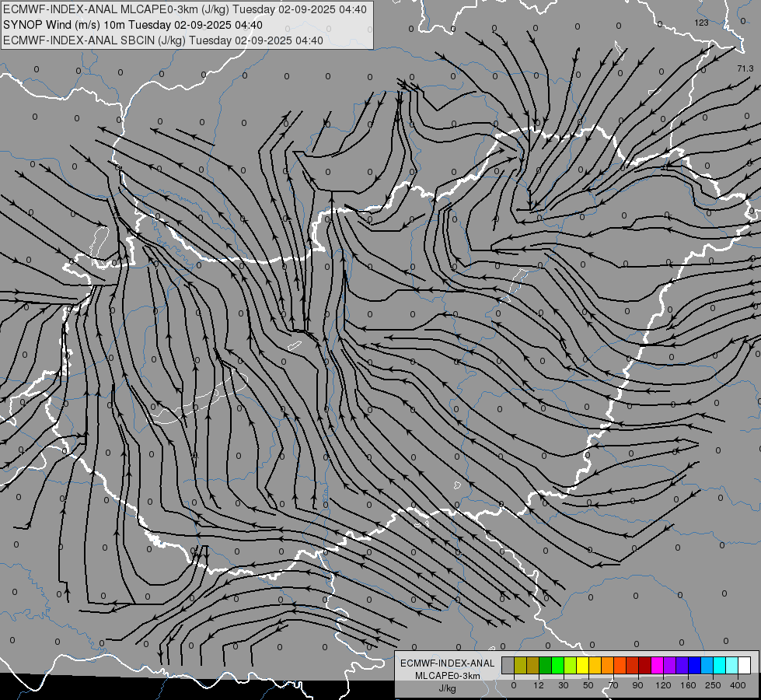Click the orange-red legend swatch right of the 70 tick
Viewport: 761px width, 700px height.
pyautogui.click(x=620, y=665)
